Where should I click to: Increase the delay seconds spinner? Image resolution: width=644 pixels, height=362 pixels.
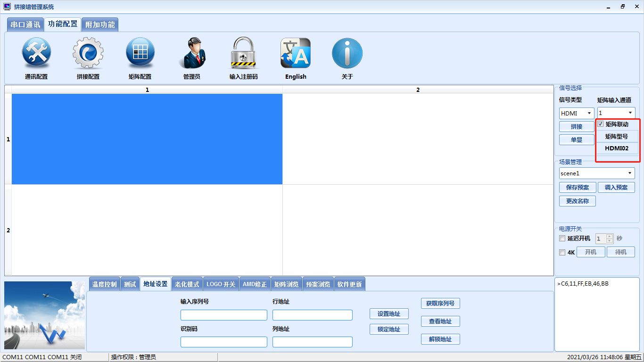(x=609, y=236)
